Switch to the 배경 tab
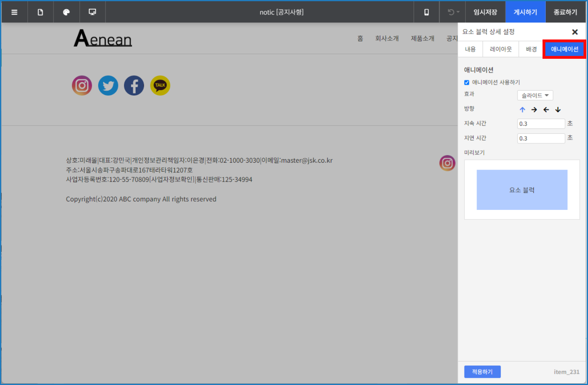588x385 pixels. 530,49
